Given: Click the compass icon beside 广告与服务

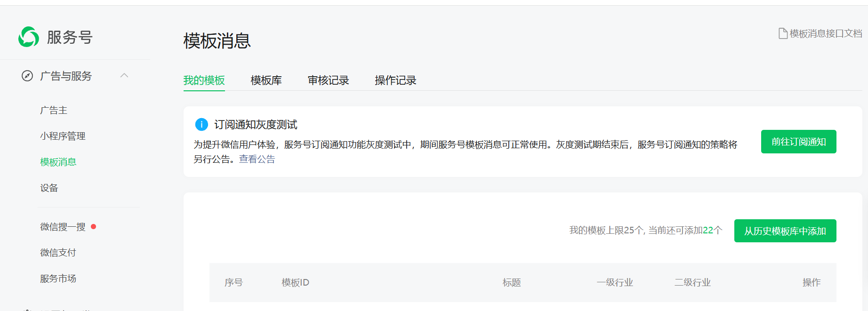Looking at the screenshot, I should (27, 76).
